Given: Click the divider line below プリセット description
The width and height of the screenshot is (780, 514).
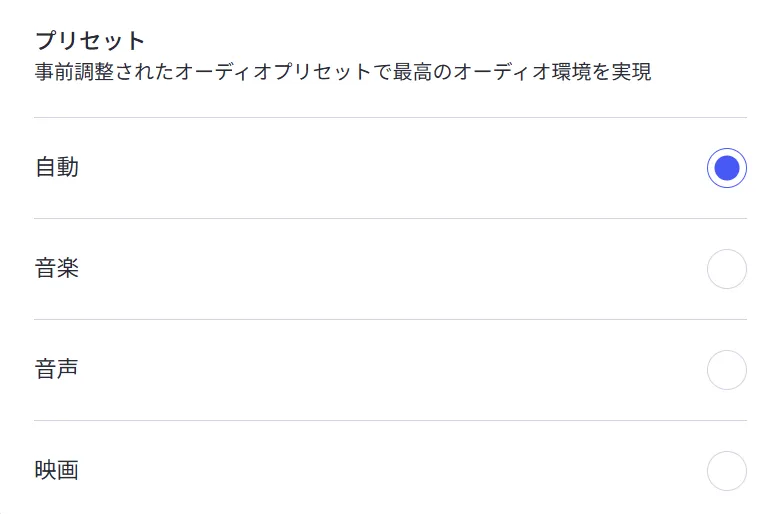Looking at the screenshot, I should (x=390, y=118).
